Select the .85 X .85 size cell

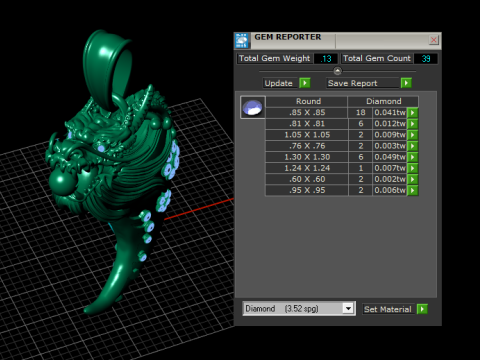307,113
